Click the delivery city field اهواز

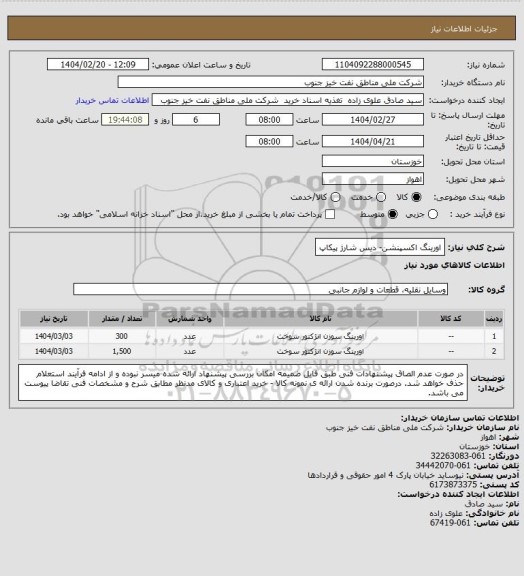click(x=373, y=179)
